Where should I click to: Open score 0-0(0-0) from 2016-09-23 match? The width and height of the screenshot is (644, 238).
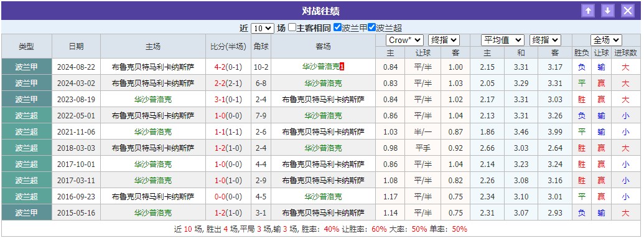(228, 197)
